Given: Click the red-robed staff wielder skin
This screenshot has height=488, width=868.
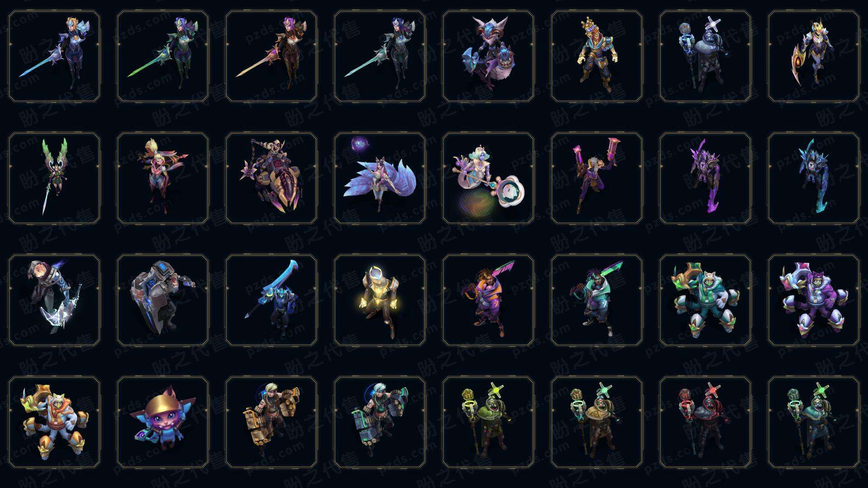Looking at the screenshot, I should [x=705, y=422].
